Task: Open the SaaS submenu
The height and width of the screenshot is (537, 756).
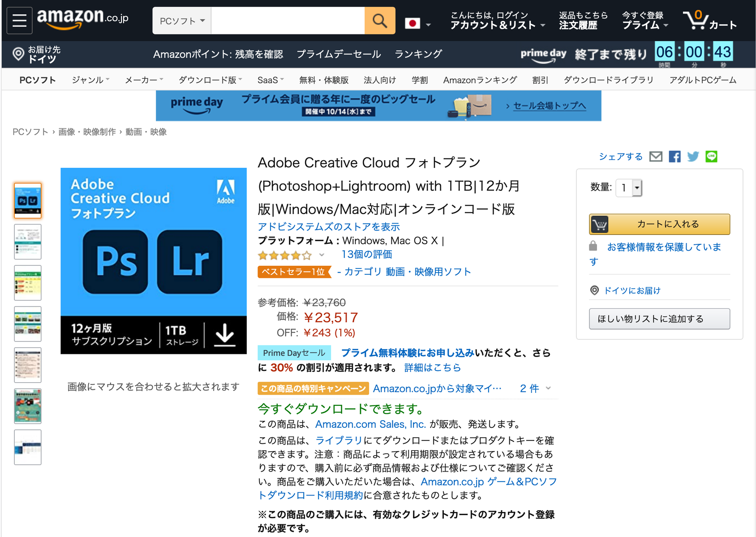Action: click(271, 80)
